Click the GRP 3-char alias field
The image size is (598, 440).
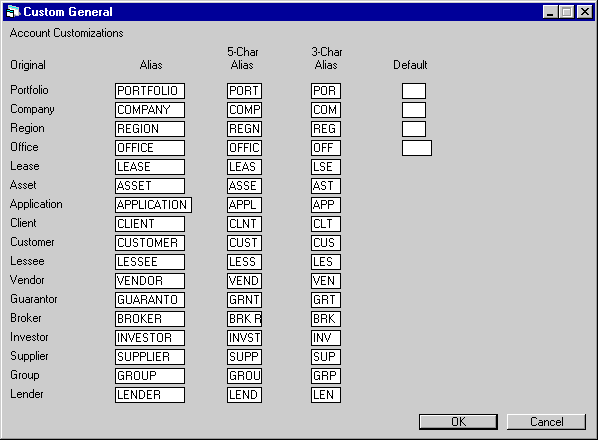coord(326,376)
